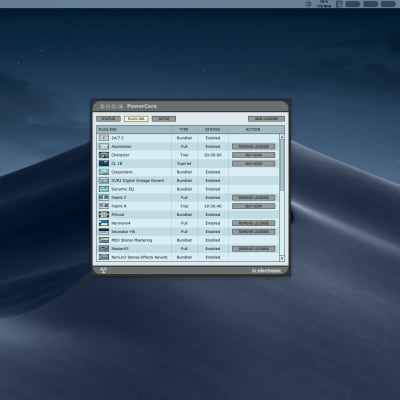Viewport: 400px width, 400px height.
Task: Select the ClassicVerb plug-in name
Action: point(122,172)
